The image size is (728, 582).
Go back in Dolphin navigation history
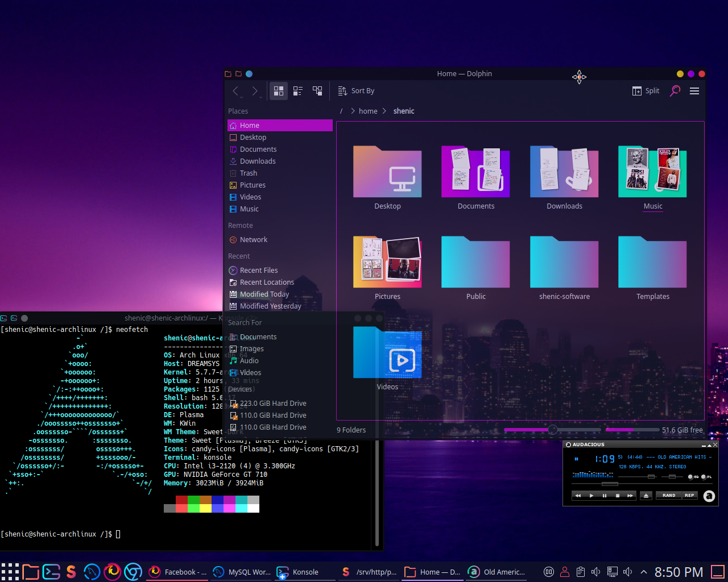point(236,91)
